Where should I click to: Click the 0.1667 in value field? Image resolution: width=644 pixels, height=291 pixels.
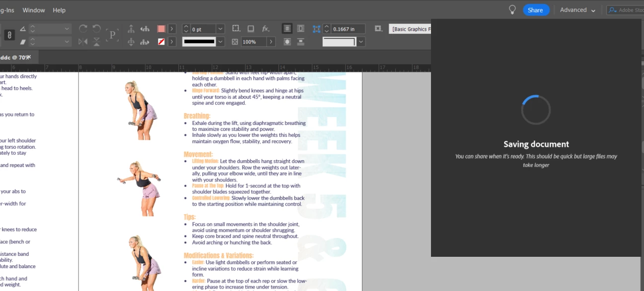point(348,29)
